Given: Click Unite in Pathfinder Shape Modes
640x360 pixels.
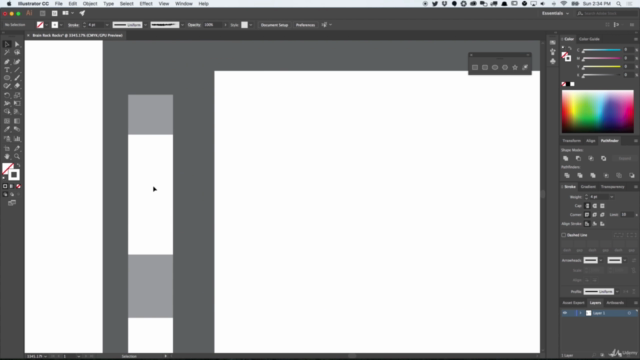Looking at the screenshot, I should point(566,158).
